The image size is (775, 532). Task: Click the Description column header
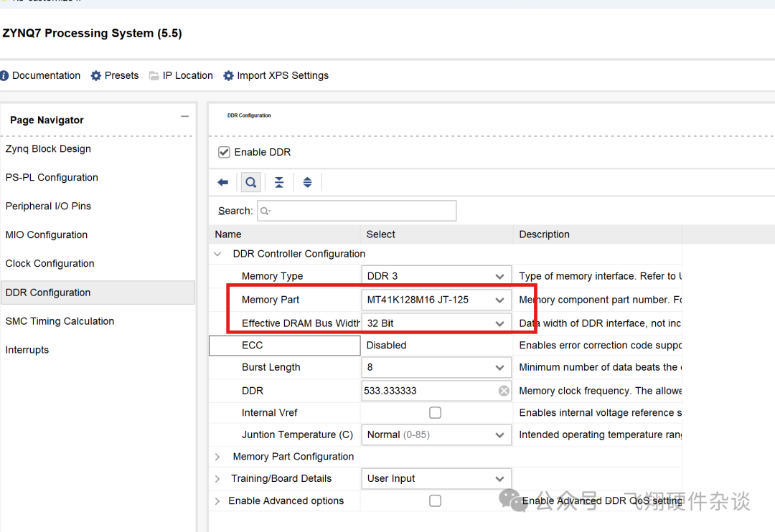pos(598,234)
